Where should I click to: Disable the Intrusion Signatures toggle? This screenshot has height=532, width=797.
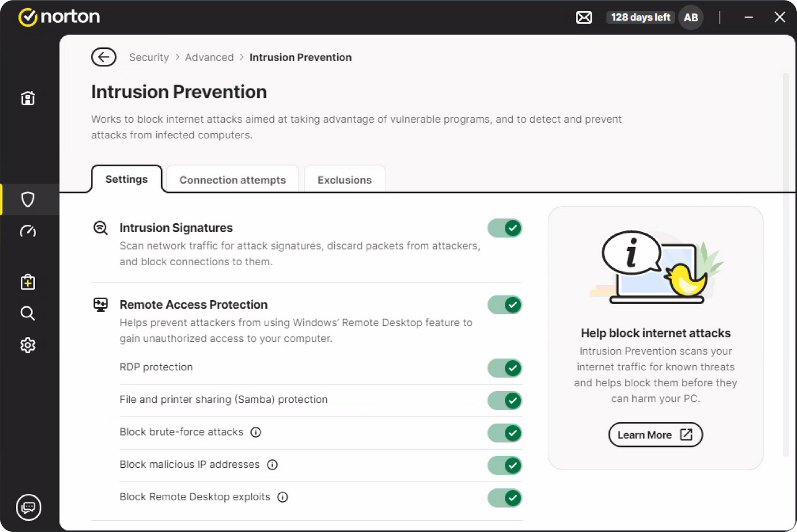coord(505,228)
